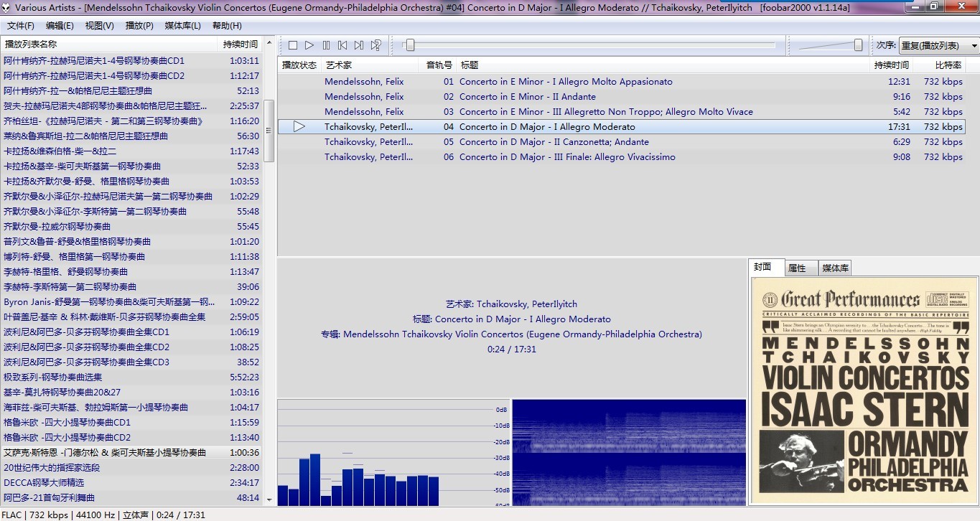Open the 播放(P) menu

click(x=139, y=26)
